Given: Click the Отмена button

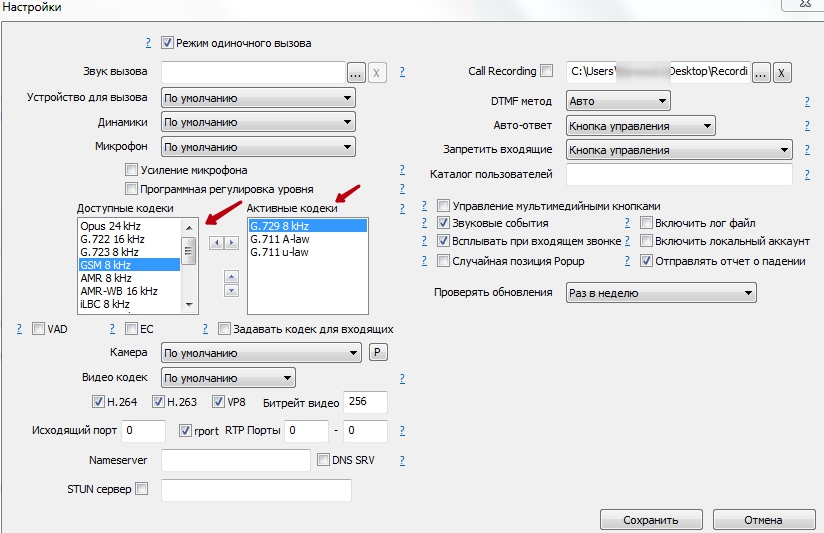Looking at the screenshot, I should [763, 520].
